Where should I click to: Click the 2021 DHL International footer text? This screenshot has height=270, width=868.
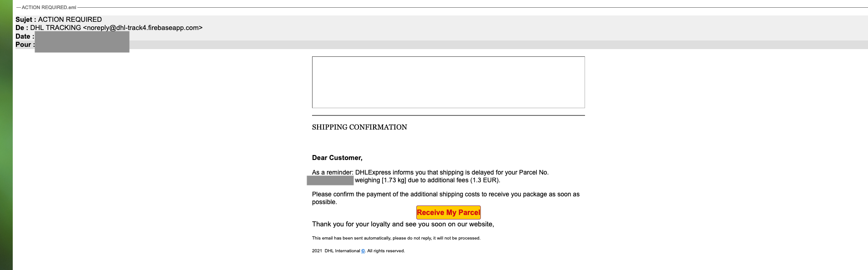click(x=336, y=251)
